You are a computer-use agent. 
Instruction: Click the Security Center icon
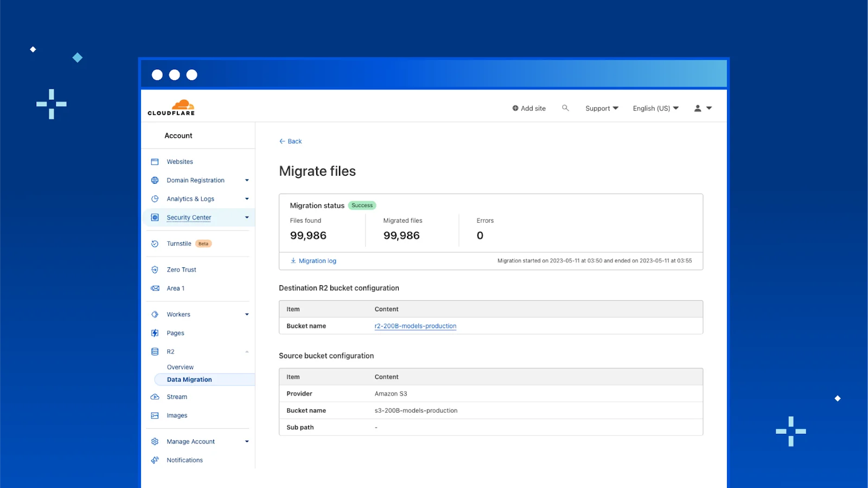(155, 217)
